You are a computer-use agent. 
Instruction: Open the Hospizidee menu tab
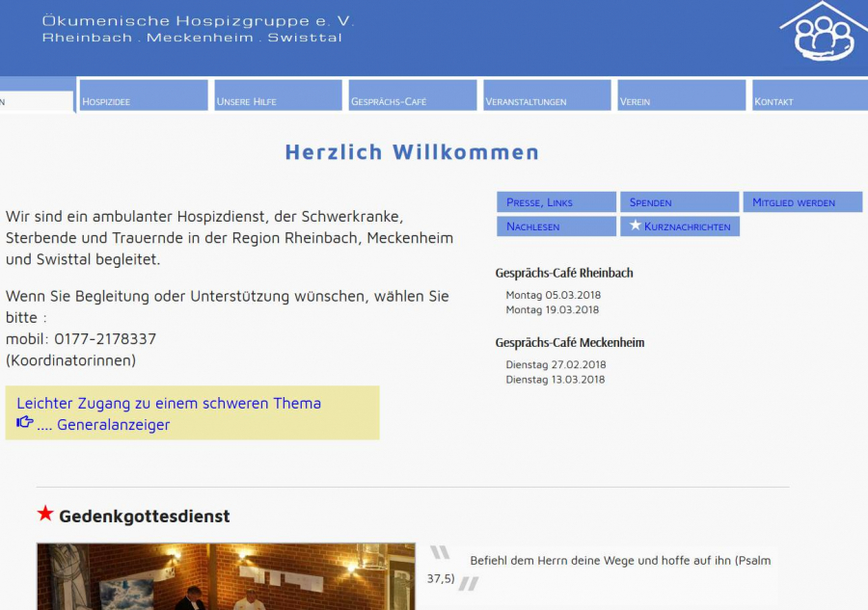143,96
